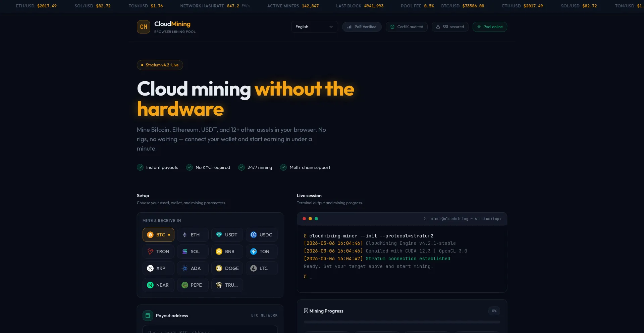644x333 pixels.
Task: Click the BTC/USD price ticker
Action: (463, 6)
